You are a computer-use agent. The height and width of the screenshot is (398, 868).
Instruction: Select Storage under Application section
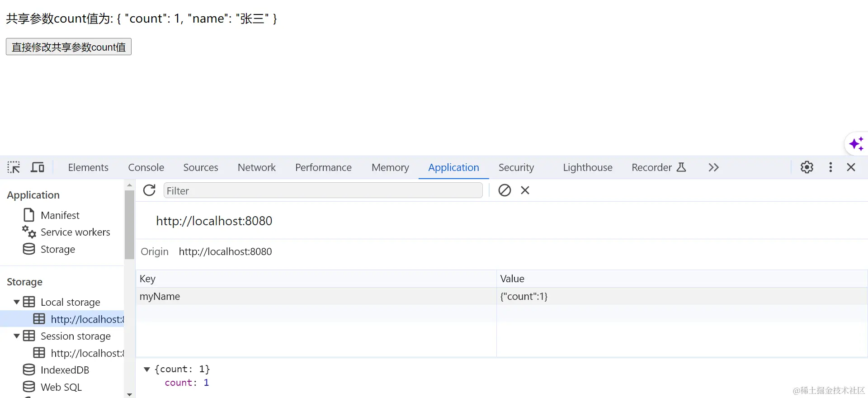click(58, 249)
